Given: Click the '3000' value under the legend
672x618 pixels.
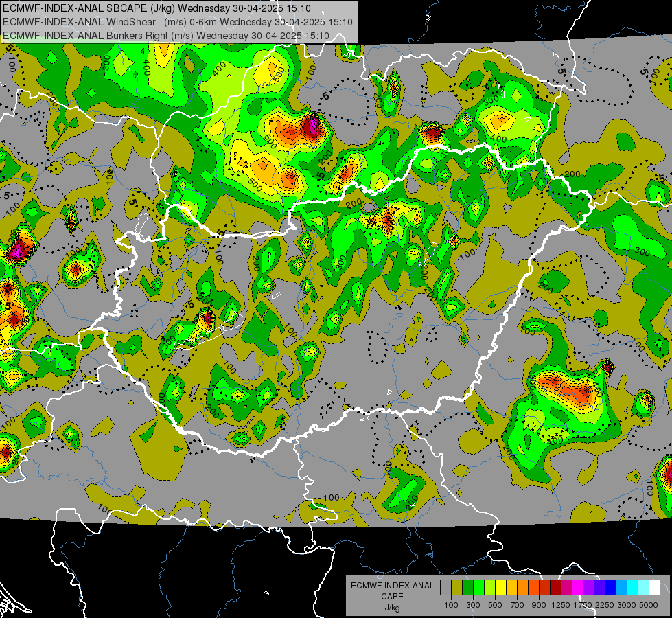Looking at the screenshot, I should pos(627,605).
